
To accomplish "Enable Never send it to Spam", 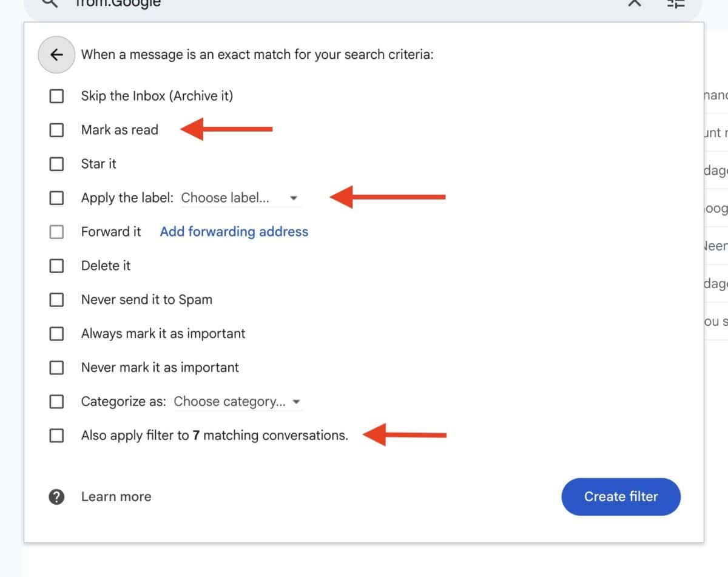I will point(56,300).
